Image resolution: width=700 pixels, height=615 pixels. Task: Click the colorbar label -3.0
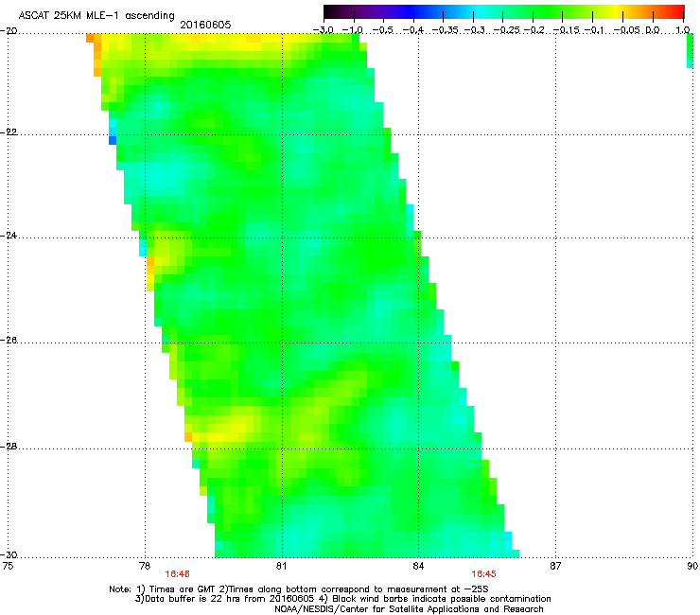(x=324, y=30)
